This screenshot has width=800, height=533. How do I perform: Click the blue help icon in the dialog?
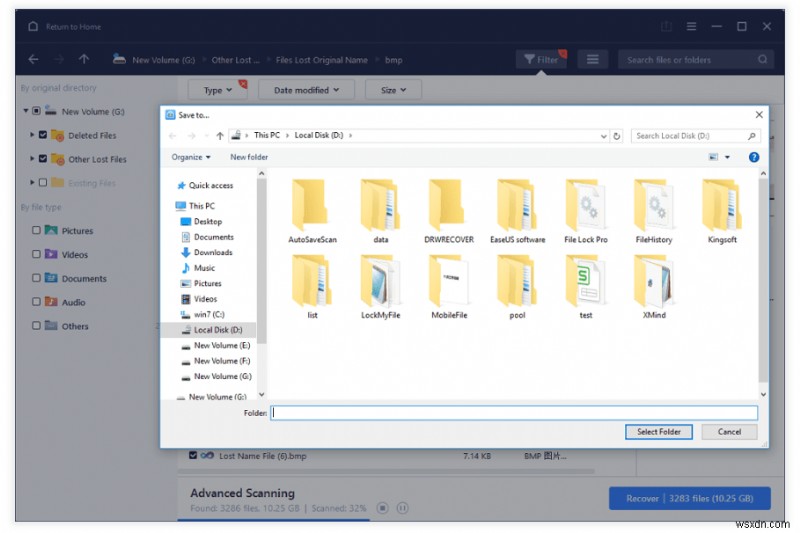click(754, 157)
